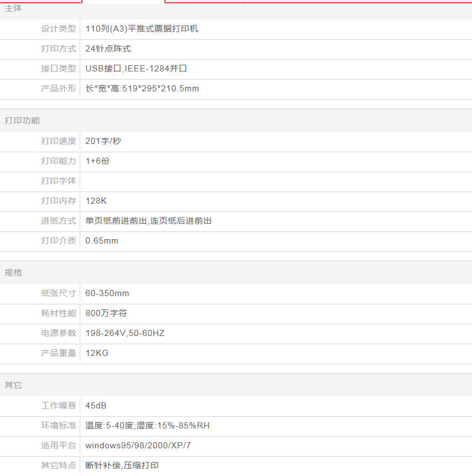Click the 打印能力 row label
Viewport: 472px width, 476px height.
pyautogui.click(x=58, y=161)
